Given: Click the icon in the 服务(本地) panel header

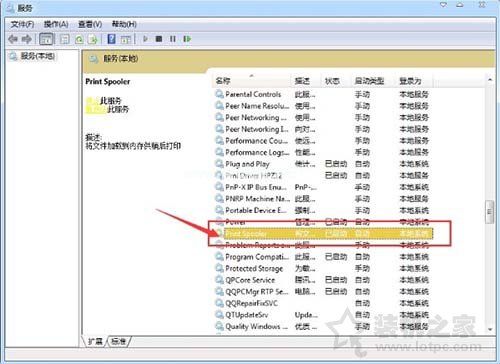Looking at the screenshot, I should click(94, 59).
